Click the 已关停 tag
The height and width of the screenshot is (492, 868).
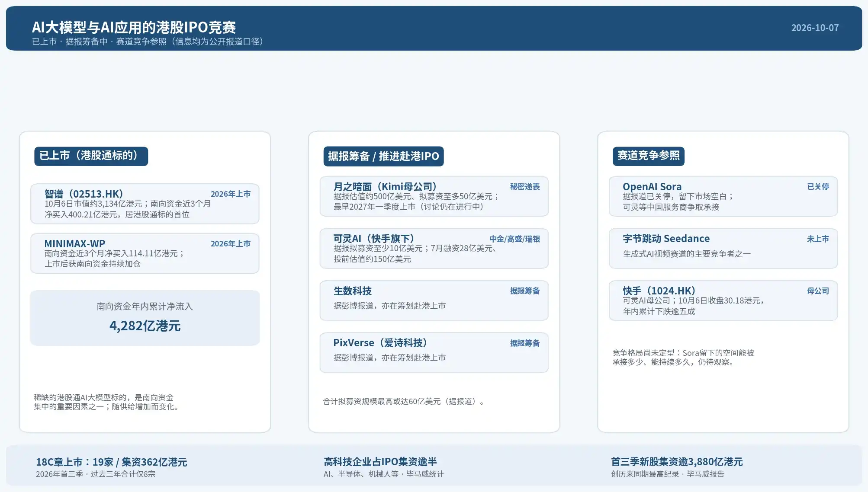(x=818, y=187)
